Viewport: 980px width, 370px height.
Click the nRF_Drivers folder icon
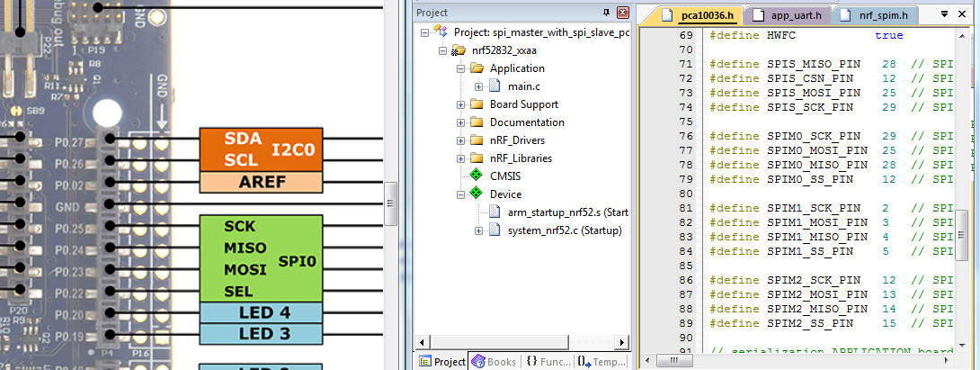(477, 140)
